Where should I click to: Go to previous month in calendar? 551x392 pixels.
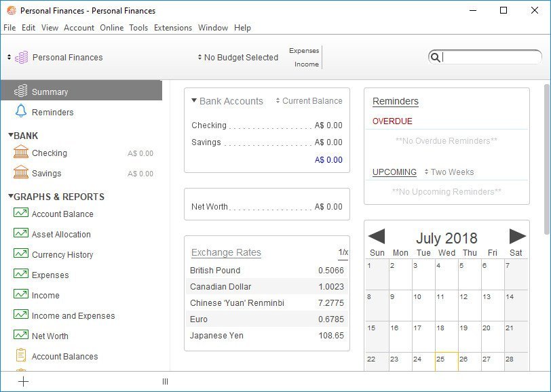click(x=377, y=237)
